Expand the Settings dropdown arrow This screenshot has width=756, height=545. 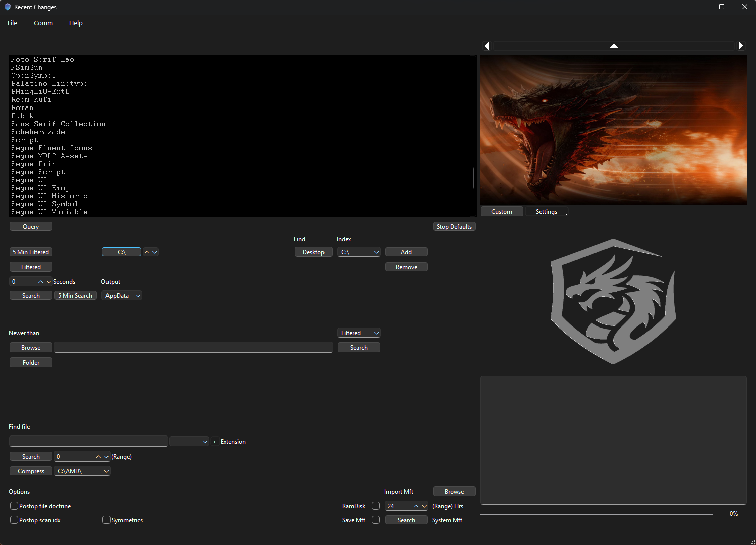pos(566,214)
